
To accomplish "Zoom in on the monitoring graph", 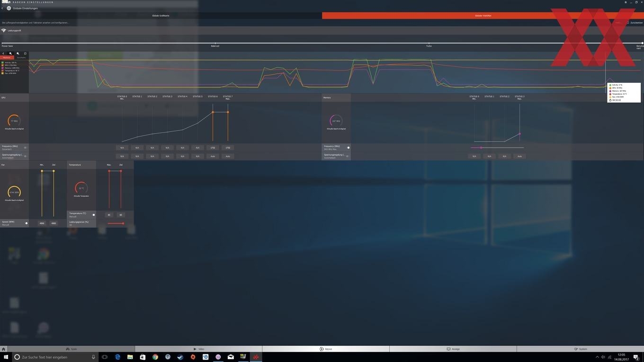I will pyautogui.click(x=10, y=53).
